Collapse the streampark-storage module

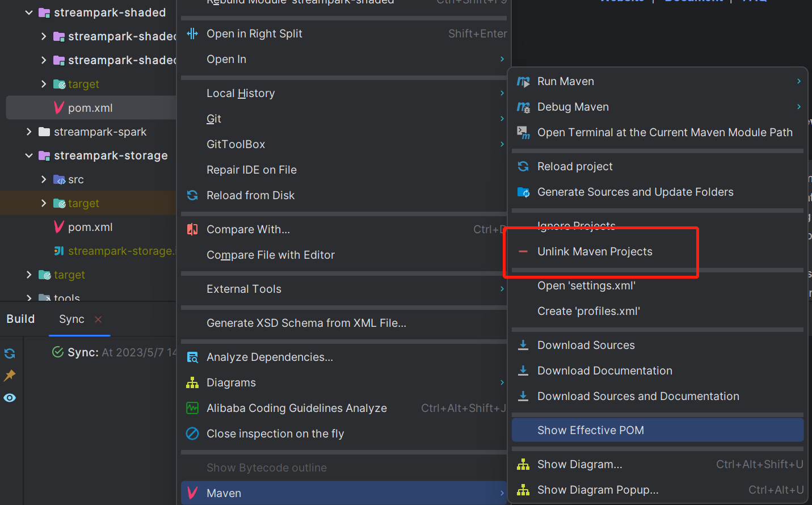coord(29,155)
